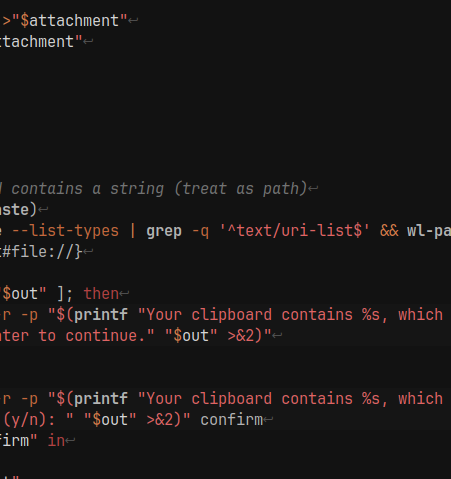Click the '^text/uri-list$' regex string

pyautogui.click(x=295, y=231)
